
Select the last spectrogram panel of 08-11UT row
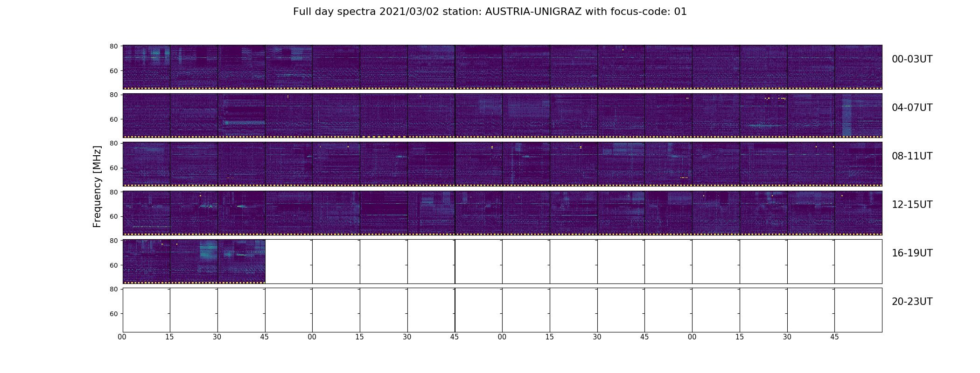coord(858,164)
